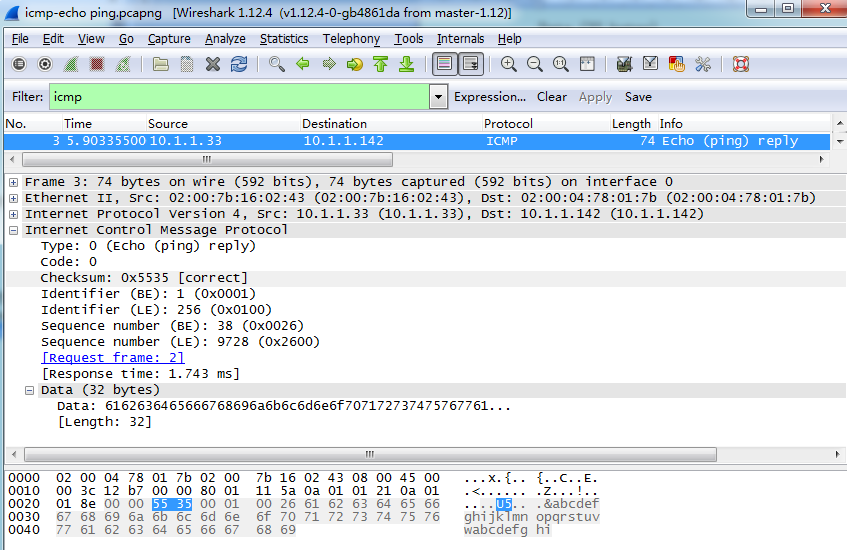Toggle colorize packet list icon
Screen dimensions: 847x550
click(x=444, y=64)
